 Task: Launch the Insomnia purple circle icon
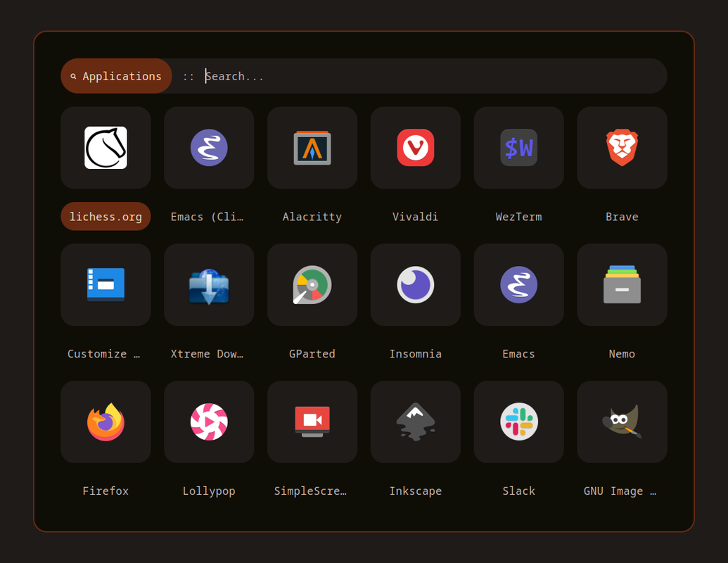416,285
